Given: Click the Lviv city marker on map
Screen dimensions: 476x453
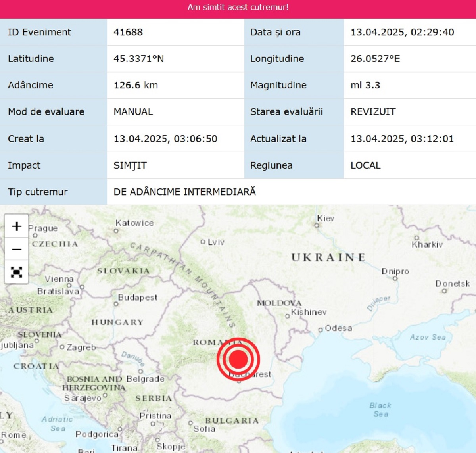Looking at the screenshot, I should pos(203,242).
